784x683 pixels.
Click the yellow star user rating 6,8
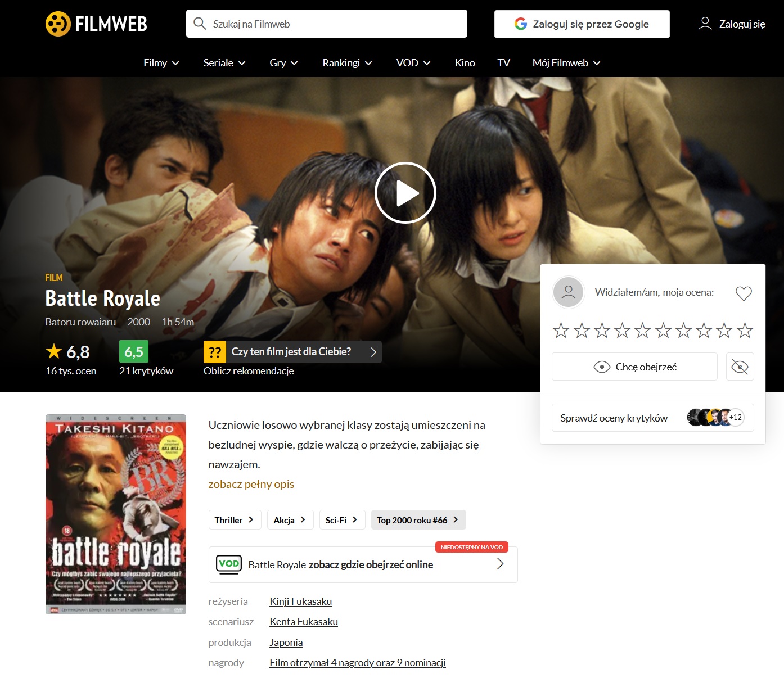point(67,352)
